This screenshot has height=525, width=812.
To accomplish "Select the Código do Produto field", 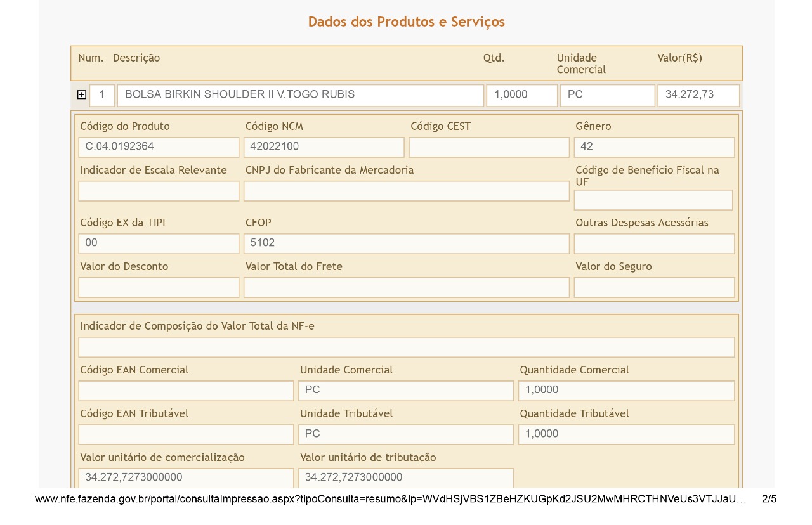I will 159,146.
